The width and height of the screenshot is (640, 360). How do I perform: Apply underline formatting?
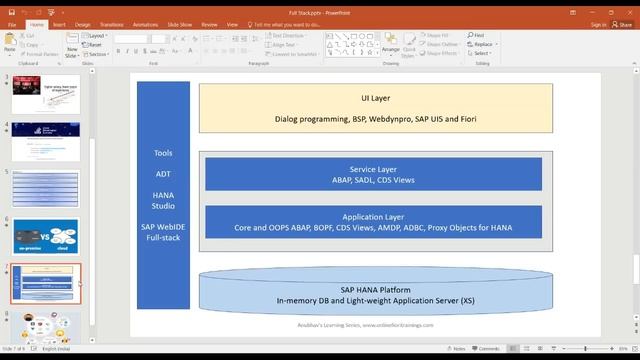click(136, 51)
